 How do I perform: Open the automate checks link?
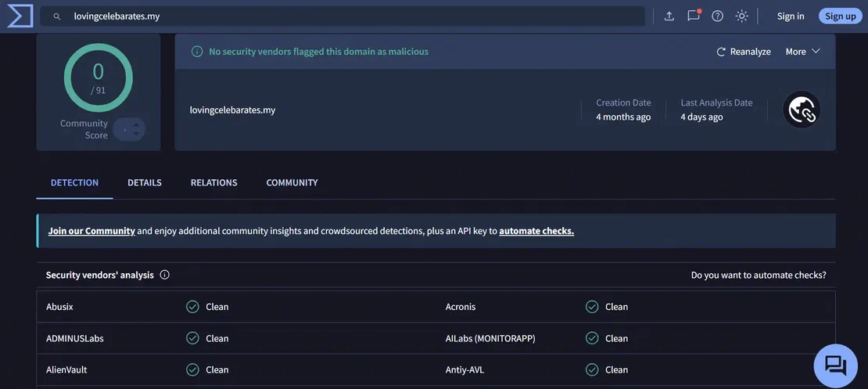(x=536, y=231)
